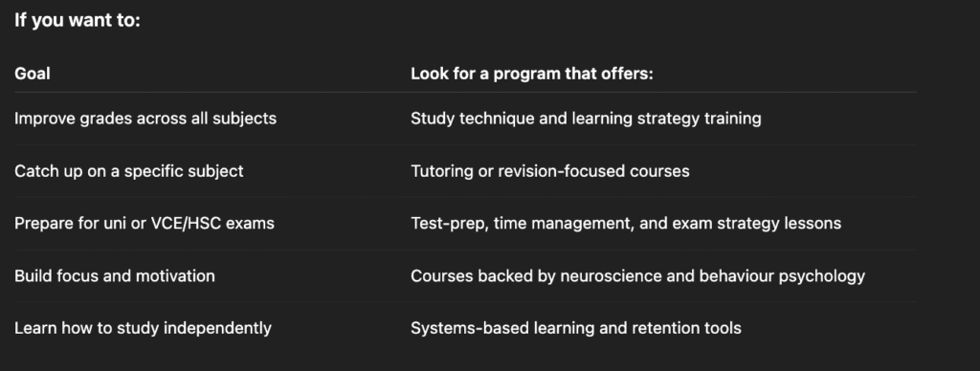Click 'Courses backed by neuroscience and behaviour psychology'

click(x=637, y=276)
